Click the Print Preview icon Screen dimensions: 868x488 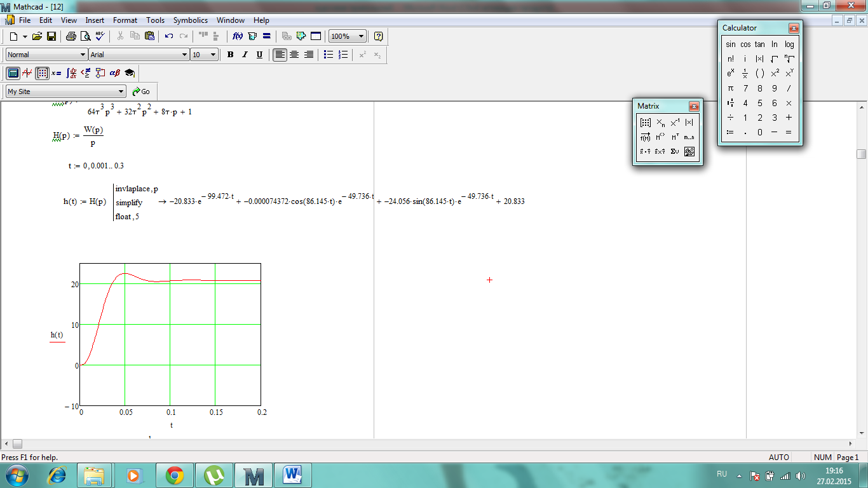pos(85,36)
